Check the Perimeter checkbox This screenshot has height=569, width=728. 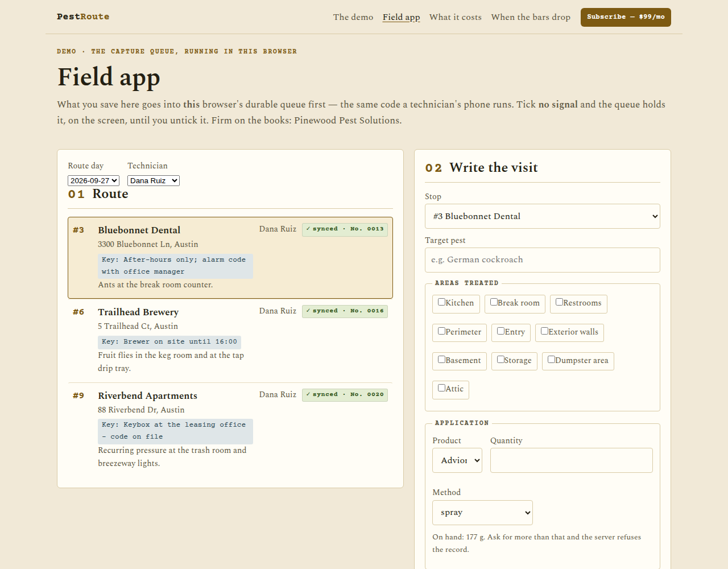point(441,331)
